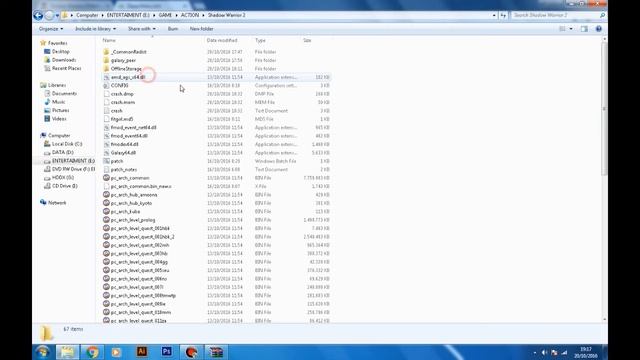Select the pc_arch_level_prolog file icon

(x=106, y=220)
